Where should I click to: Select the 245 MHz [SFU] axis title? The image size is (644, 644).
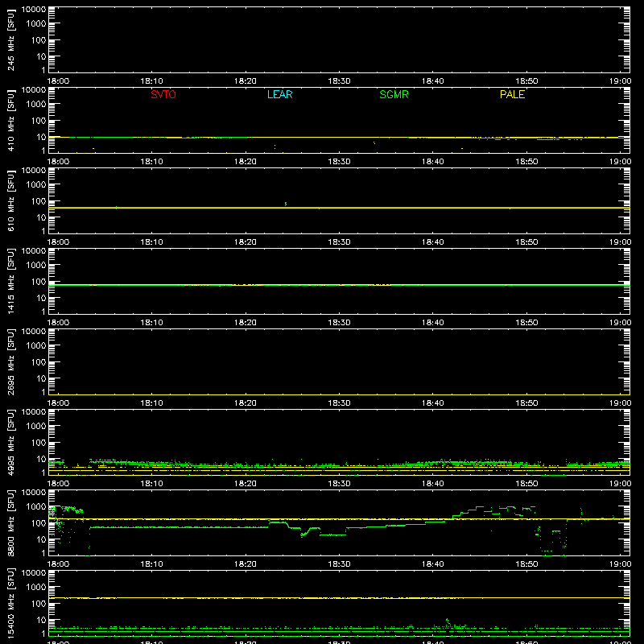click(10, 39)
